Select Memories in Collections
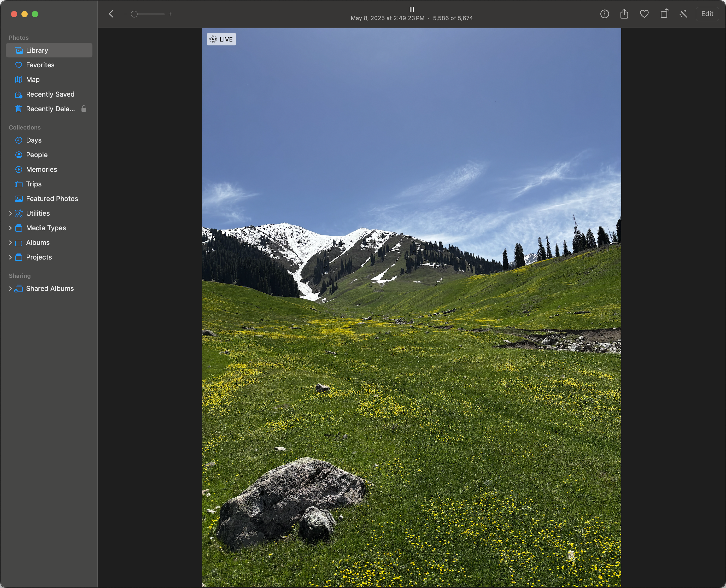 click(x=41, y=169)
